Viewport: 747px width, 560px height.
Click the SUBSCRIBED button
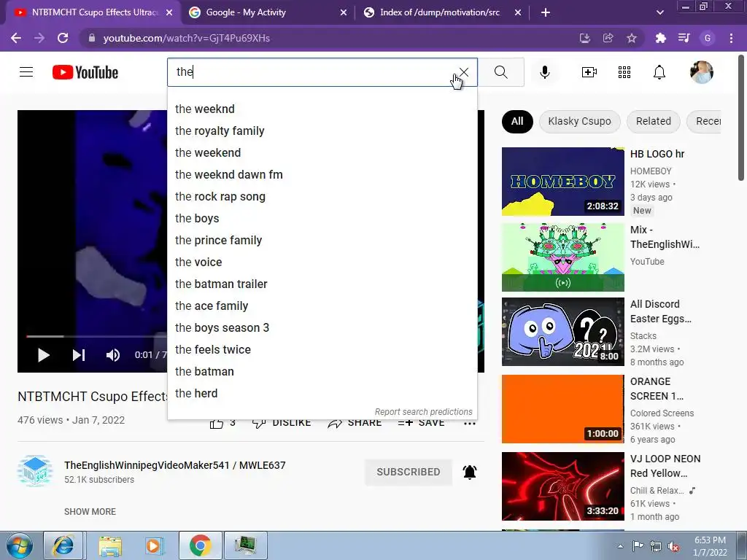409,472
